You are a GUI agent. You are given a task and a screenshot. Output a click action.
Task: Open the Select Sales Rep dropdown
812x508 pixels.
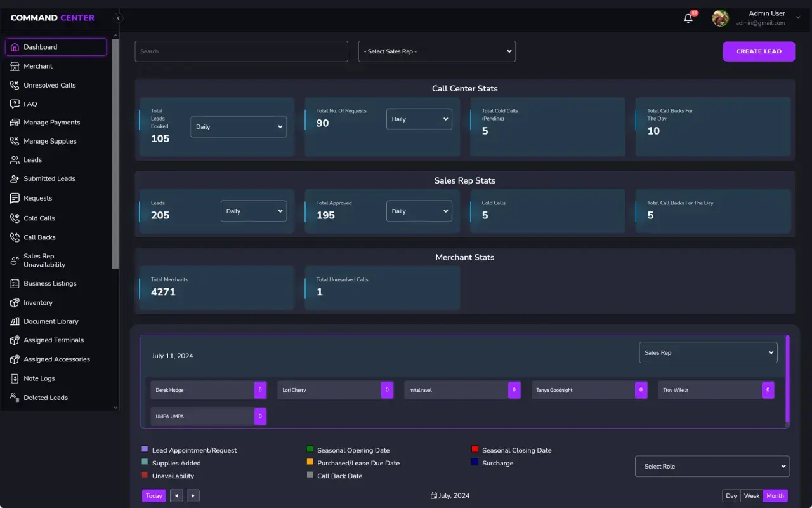(436, 51)
